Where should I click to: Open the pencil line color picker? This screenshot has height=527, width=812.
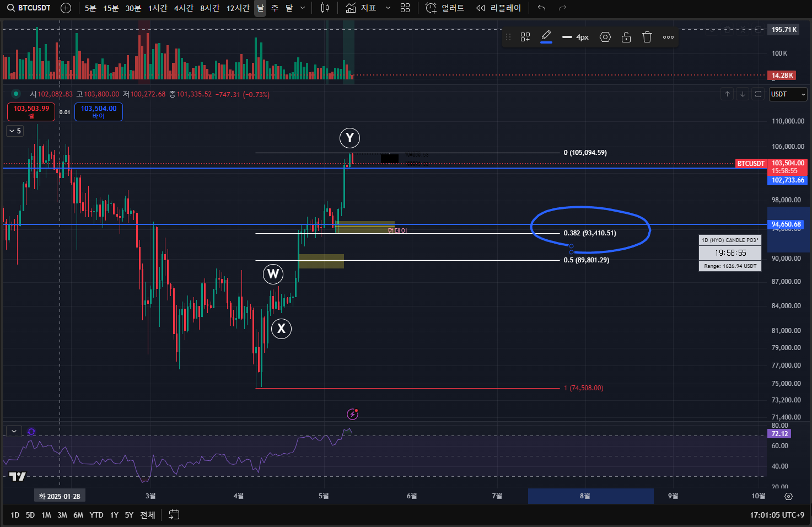point(546,37)
